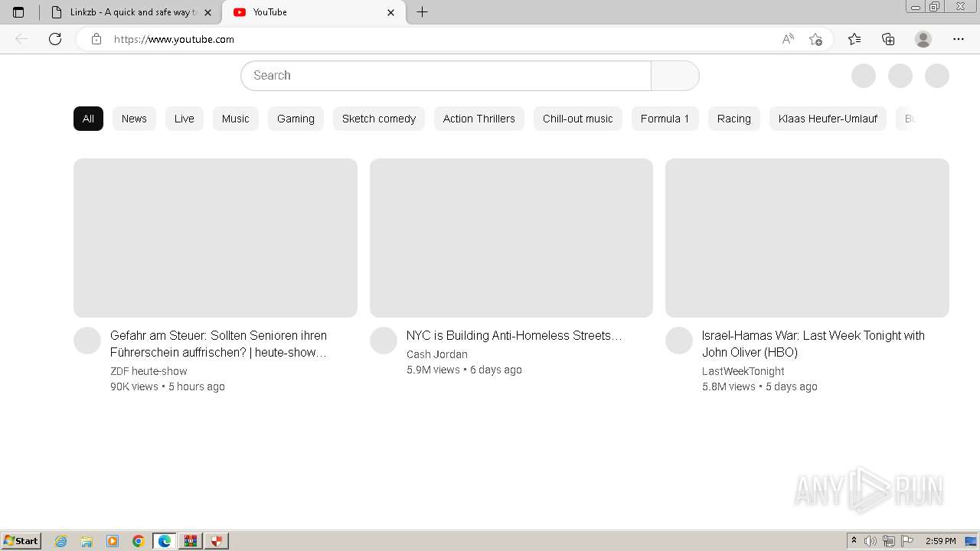Viewport: 980px width, 551px height.
Task: Open the NYC is Building Anti-Homeless Streets title
Action: tap(514, 335)
